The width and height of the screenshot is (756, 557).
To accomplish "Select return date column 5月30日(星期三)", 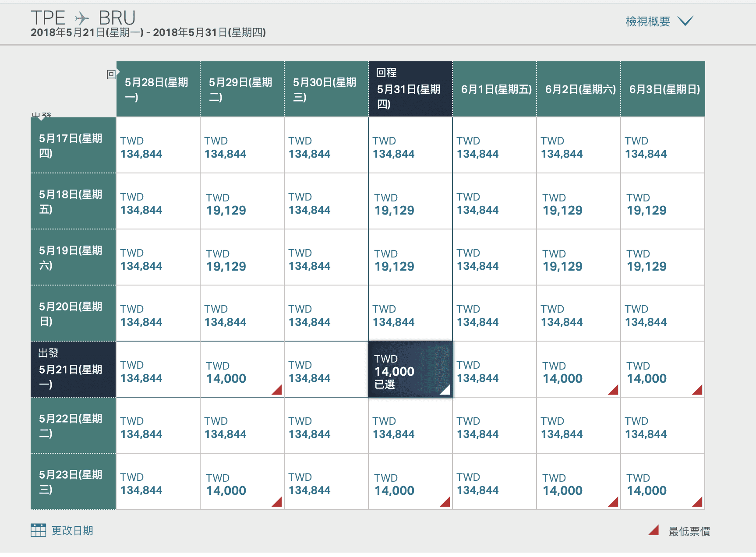I will point(326,89).
